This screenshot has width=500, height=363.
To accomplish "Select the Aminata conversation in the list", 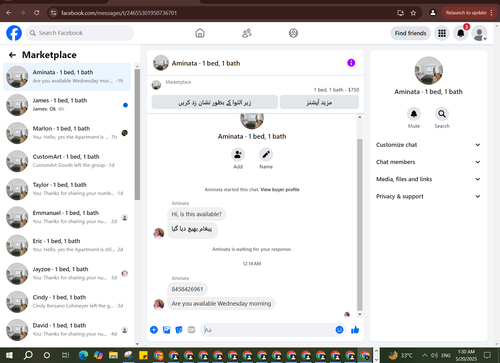I will pos(67,77).
